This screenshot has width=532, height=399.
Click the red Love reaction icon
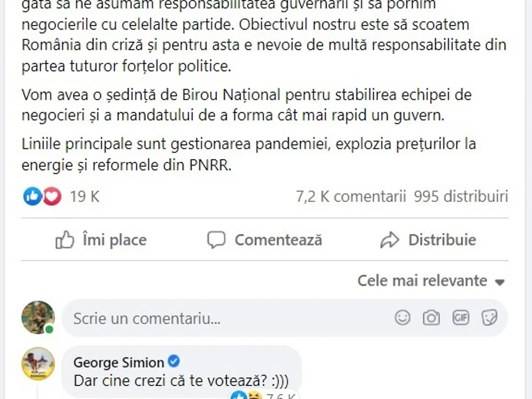[52, 196]
